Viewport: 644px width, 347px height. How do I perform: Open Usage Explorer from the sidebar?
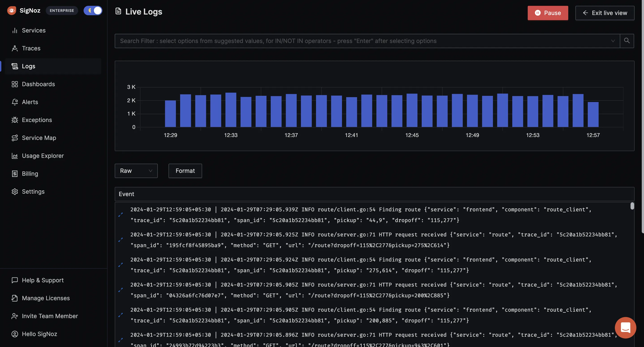tap(43, 156)
